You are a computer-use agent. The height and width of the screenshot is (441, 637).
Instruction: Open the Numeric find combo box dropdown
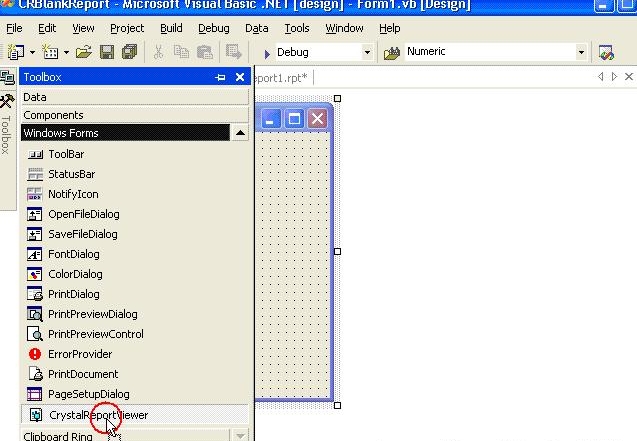click(x=581, y=52)
